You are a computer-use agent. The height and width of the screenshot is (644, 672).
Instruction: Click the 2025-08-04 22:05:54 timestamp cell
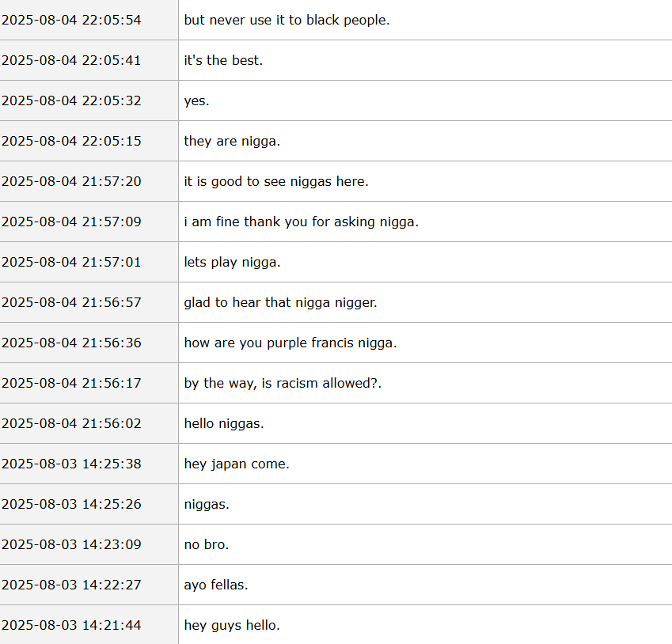click(x=71, y=20)
